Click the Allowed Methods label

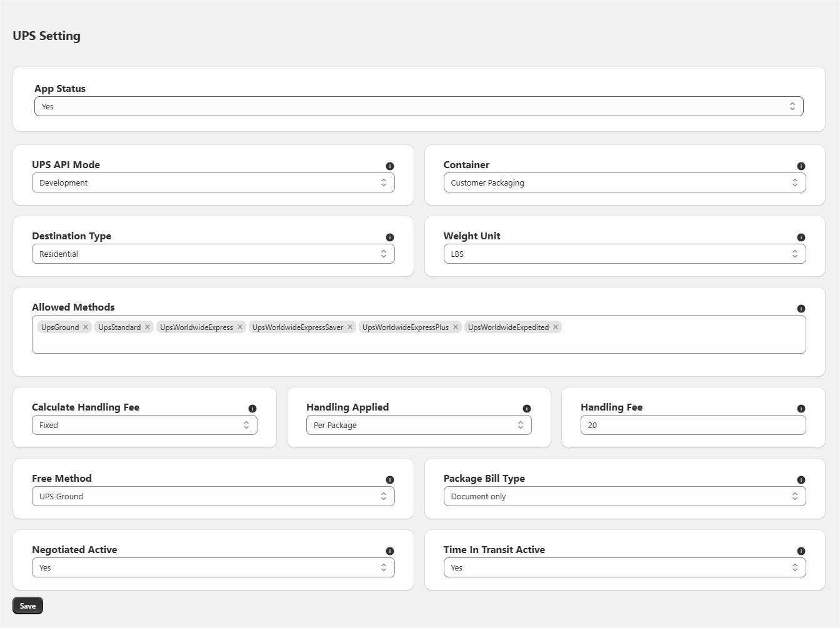(x=73, y=307)
